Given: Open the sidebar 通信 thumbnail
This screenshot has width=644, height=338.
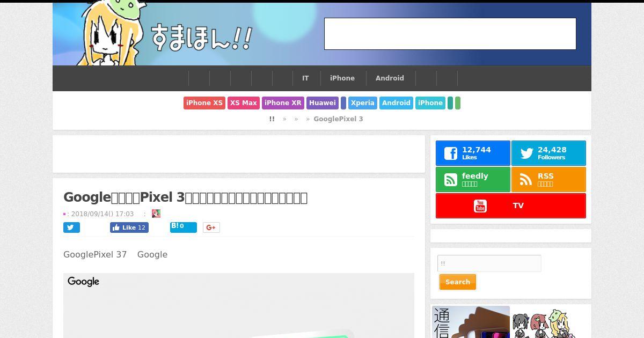Looking at the screenshot, I should (471, 322).
